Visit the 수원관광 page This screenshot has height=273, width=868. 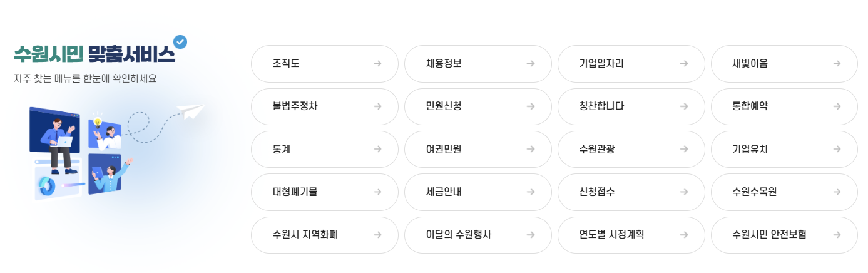[631, 149]
